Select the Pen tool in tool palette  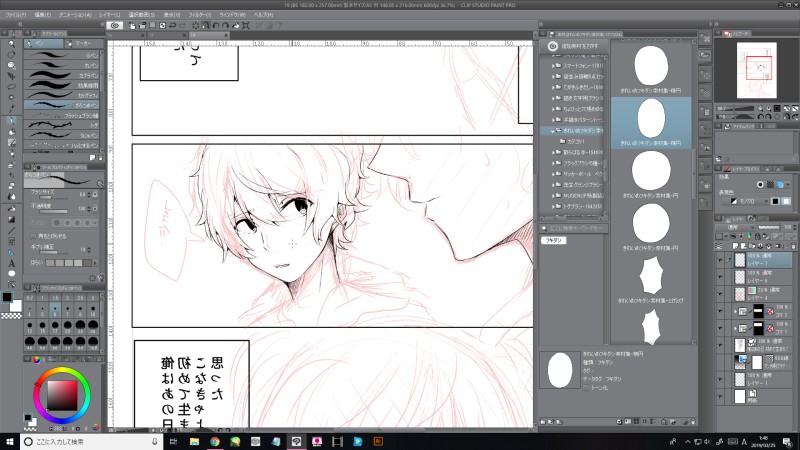[x=11, y=121]
